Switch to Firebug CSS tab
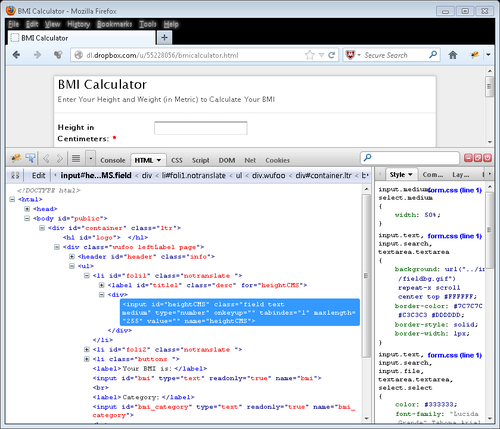 177,160
